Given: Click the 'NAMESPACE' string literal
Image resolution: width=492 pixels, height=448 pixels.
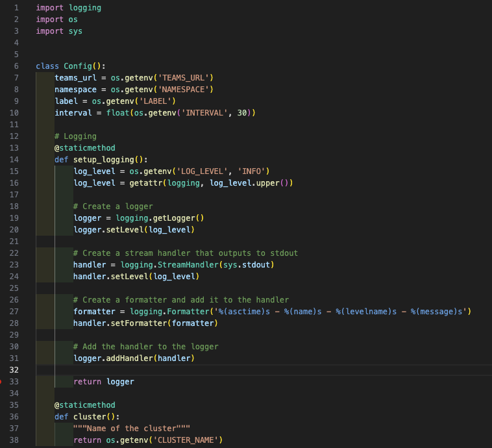Looking at the screenshot, I should pyautogui.click(x=184, y=90).
